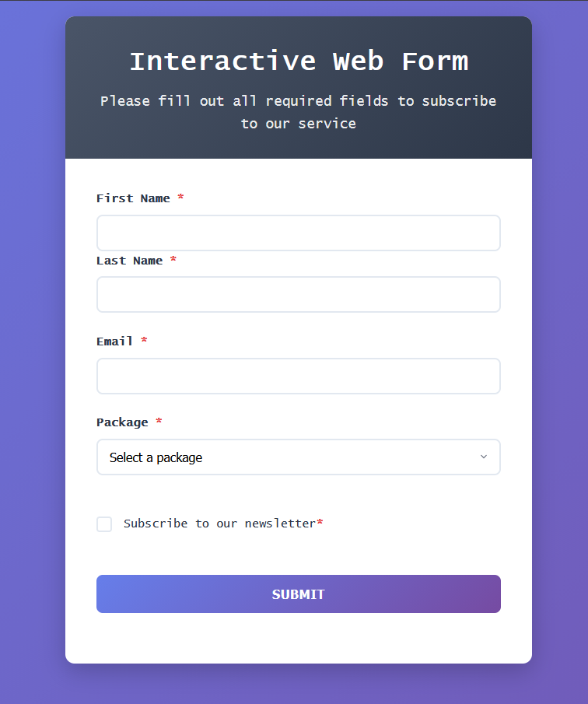Screen dimensions: 588x704
Task: Click the First Name input field
Action: 298,233
